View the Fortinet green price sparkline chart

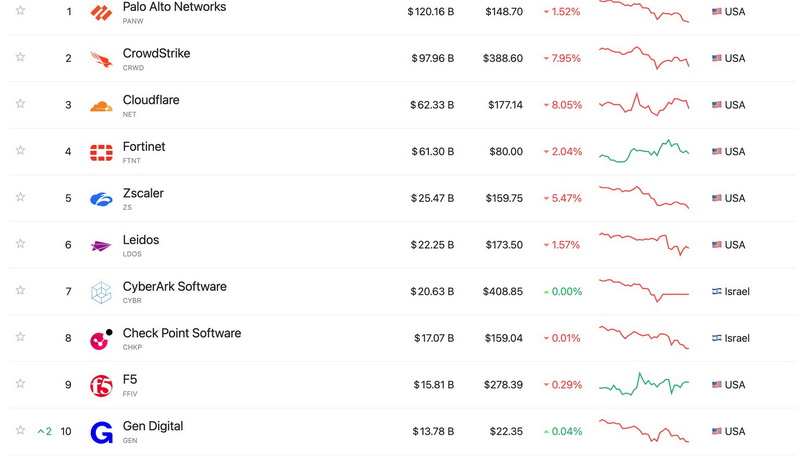click(644, 151)
